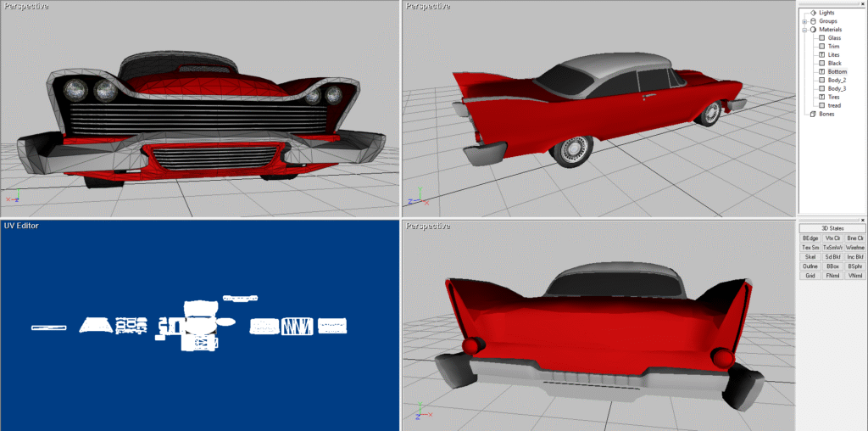Screen dimensions: 868x431
Task: Toggle the BBox bounding box state
Action: [832, 266]
